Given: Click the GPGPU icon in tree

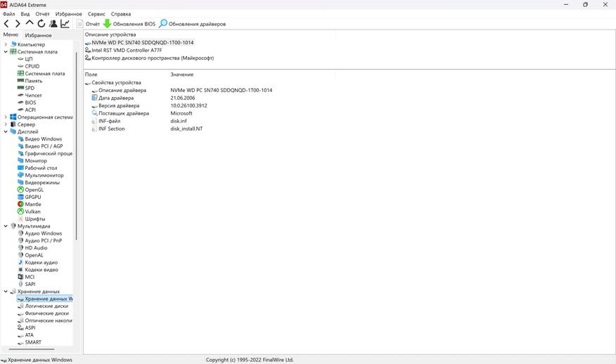Looking at the screenshot, I should tap(21, 197).
